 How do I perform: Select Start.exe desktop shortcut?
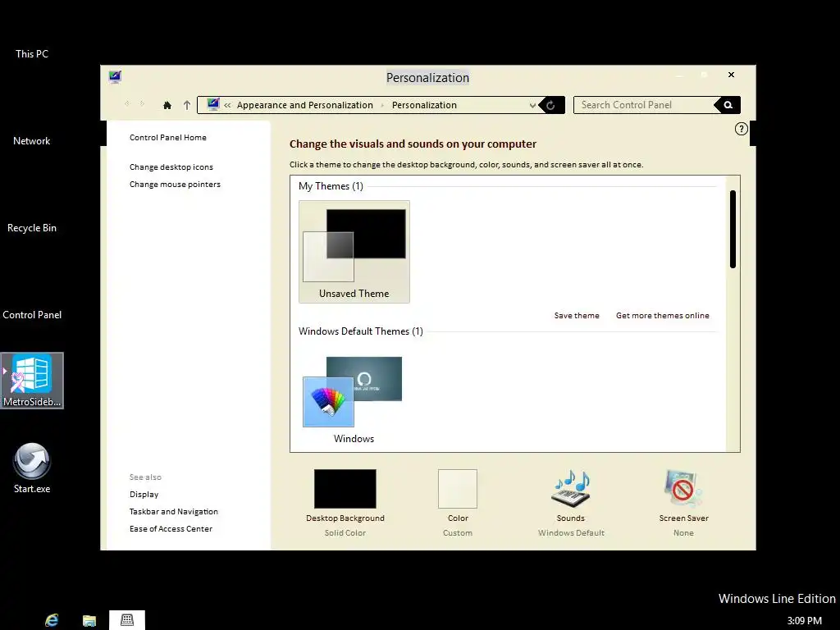32,467
